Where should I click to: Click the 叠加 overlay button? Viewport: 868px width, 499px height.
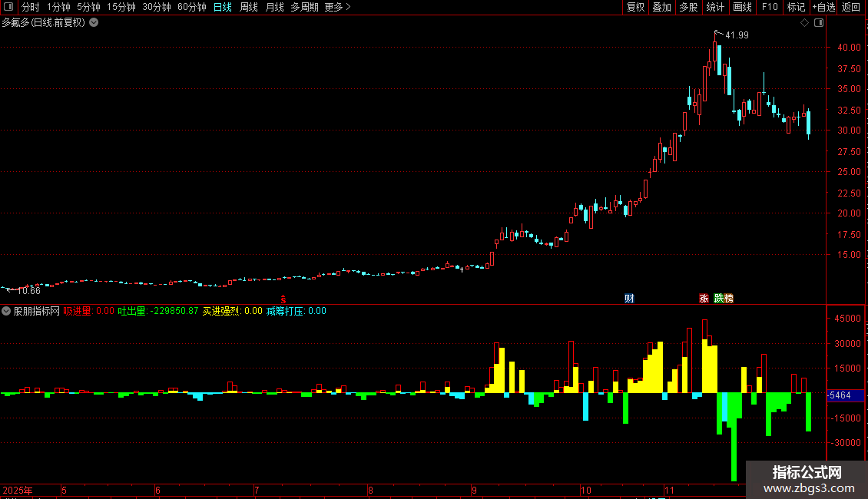pos(661,7)
